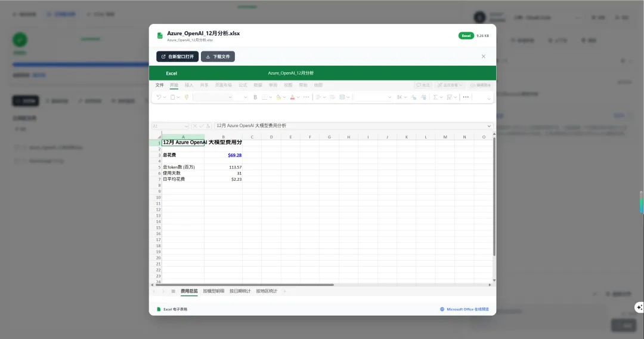Select the cell showing 113.57
The height and width of the screenshot is (339, 644).
223,167
